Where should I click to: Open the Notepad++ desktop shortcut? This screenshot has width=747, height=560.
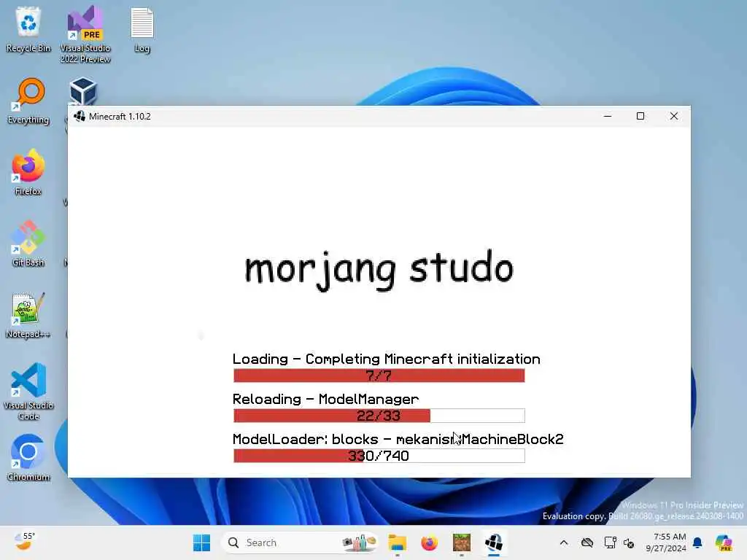pos(28,315)
